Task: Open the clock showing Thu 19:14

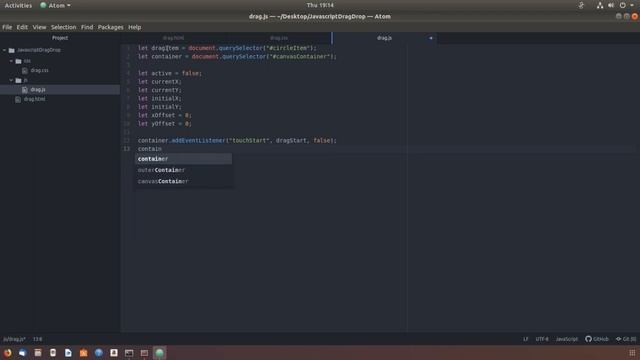Action: pyautogui.click(x=320, y=5)
